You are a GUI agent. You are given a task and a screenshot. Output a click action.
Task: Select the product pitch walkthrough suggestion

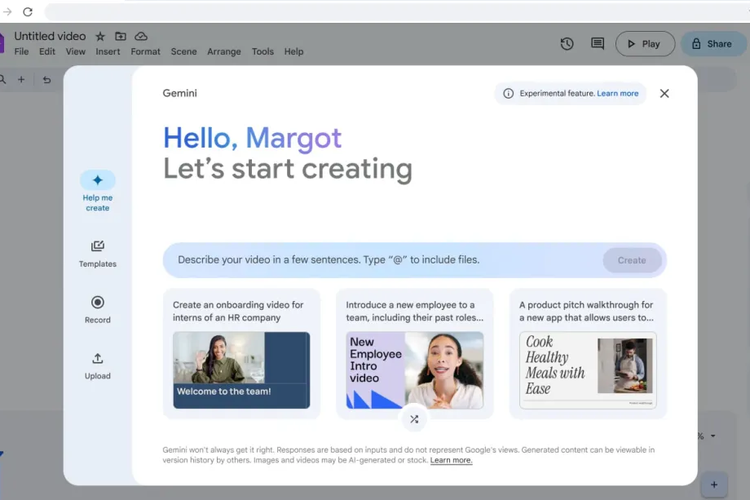(x=588, y=354)
